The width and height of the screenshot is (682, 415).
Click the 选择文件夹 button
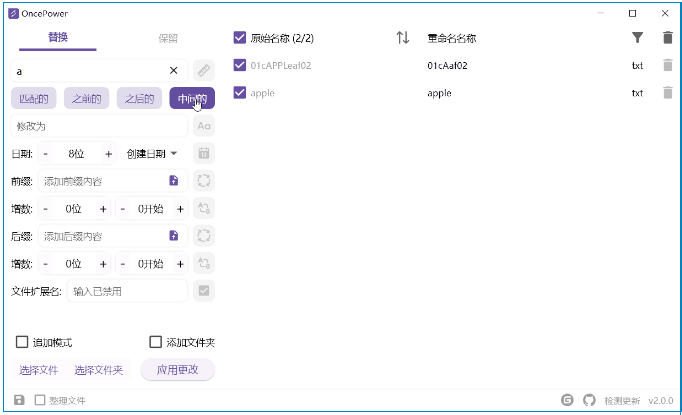[99, 370]
